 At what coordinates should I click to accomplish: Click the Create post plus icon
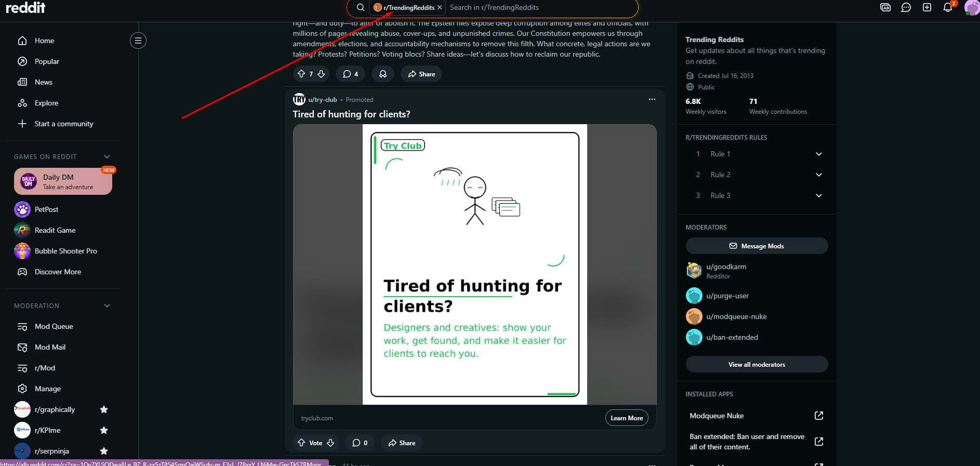[x=927, y=7]
